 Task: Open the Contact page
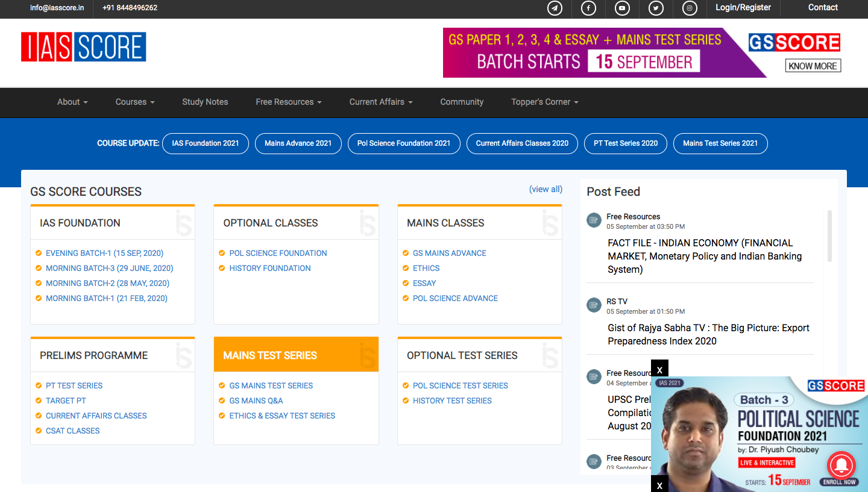[823, 8]
